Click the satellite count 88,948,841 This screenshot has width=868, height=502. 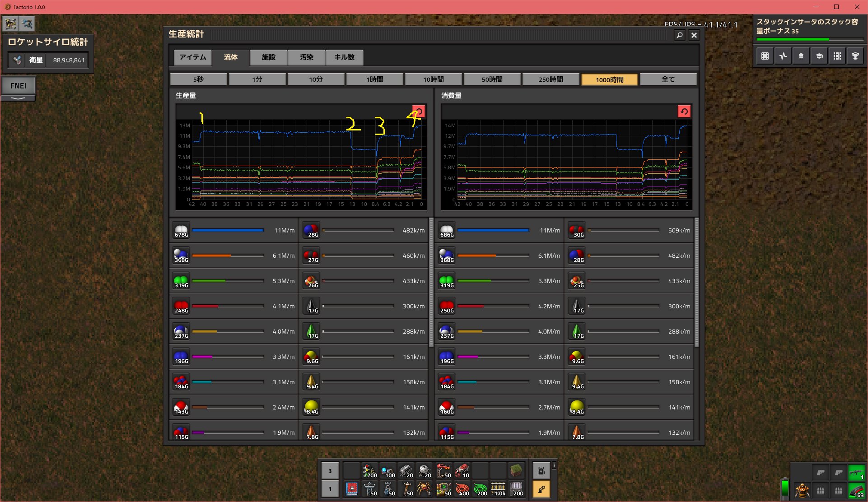(x=69, y=60)
